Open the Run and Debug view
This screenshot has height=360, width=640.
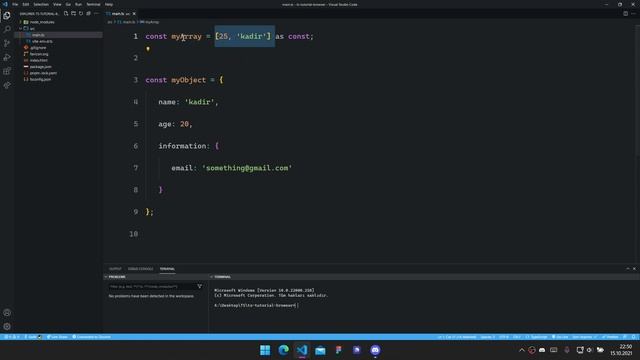point(7,57)
